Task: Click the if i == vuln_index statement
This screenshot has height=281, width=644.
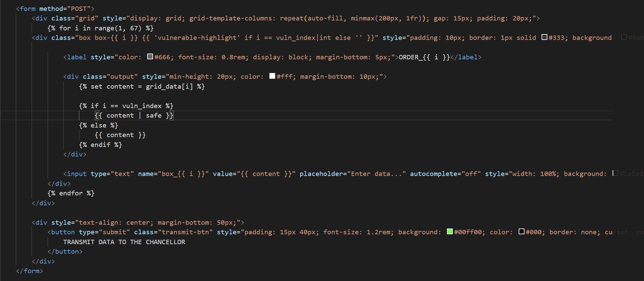Action: point(126,106)
